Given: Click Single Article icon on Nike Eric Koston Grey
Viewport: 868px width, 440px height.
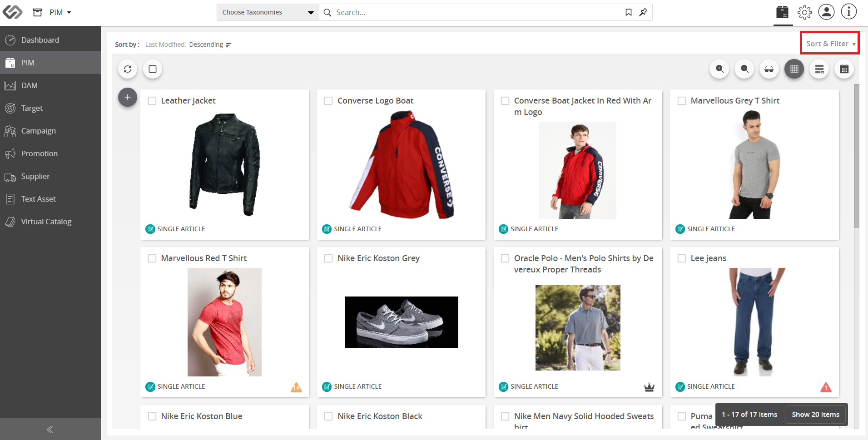Looking at the screenshot, I should (327, 386).
